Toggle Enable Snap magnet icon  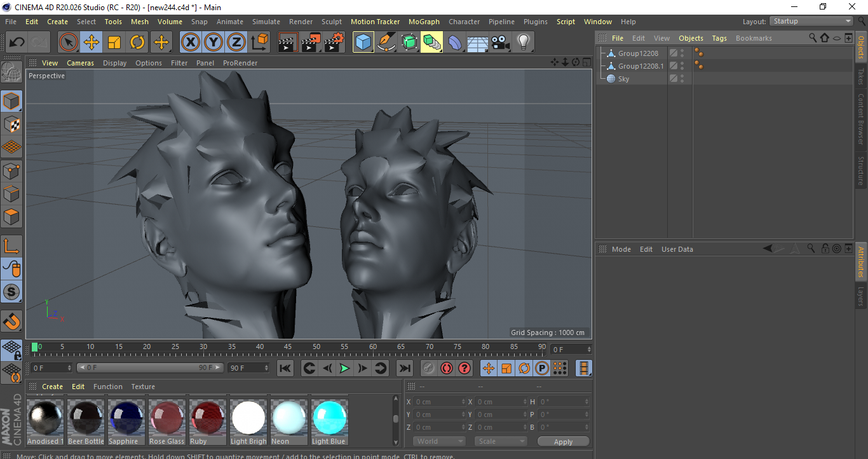point(11,322)
